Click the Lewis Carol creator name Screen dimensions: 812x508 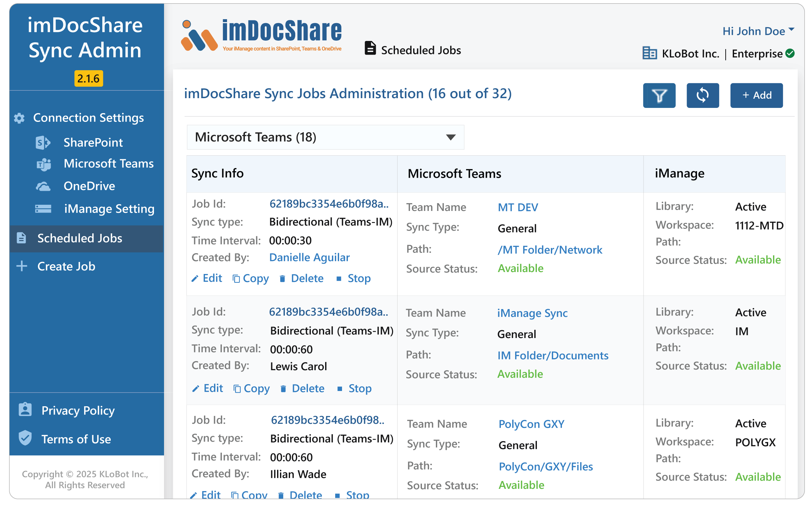click(x=298, y=366)
